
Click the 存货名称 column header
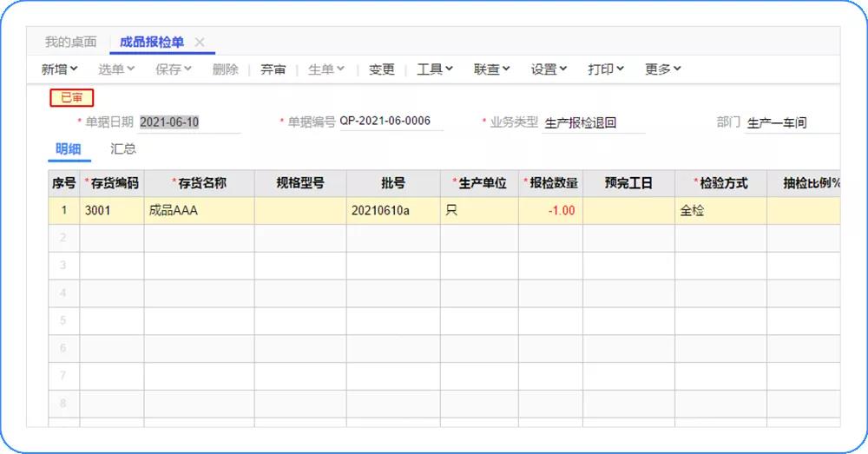200,183
